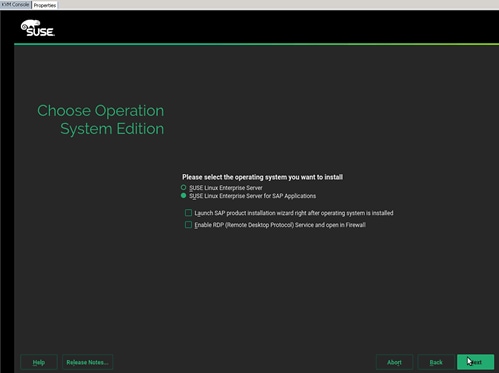
Task: Open the Help button
Action: click(39, 362)
